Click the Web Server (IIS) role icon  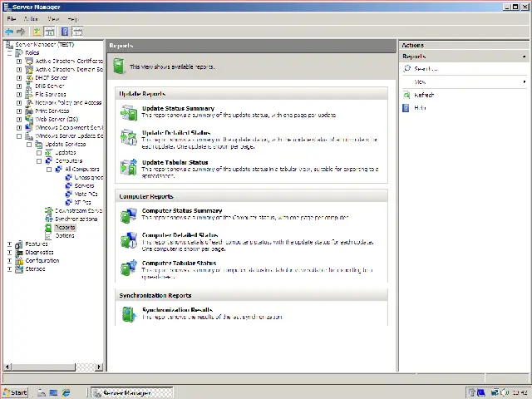coord(30,119)
